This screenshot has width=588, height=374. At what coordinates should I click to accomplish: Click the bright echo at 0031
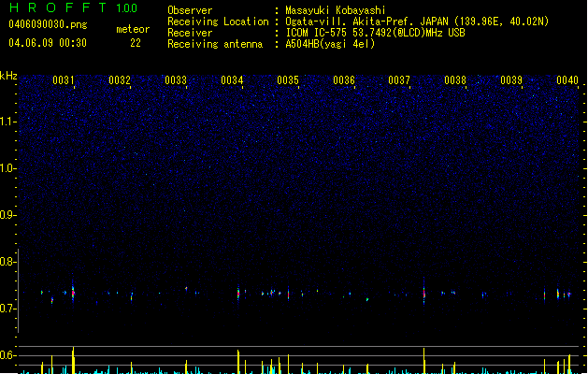tap(73, 292)
